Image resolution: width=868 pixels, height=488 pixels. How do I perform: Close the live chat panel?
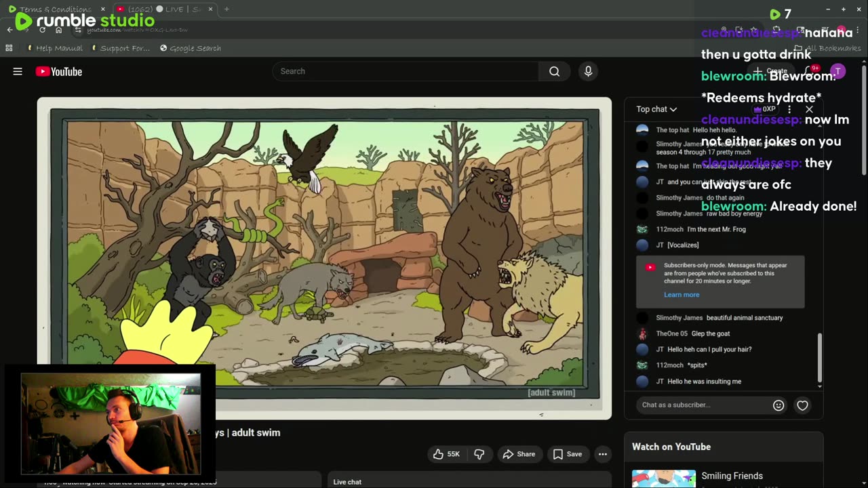(809, 109)
